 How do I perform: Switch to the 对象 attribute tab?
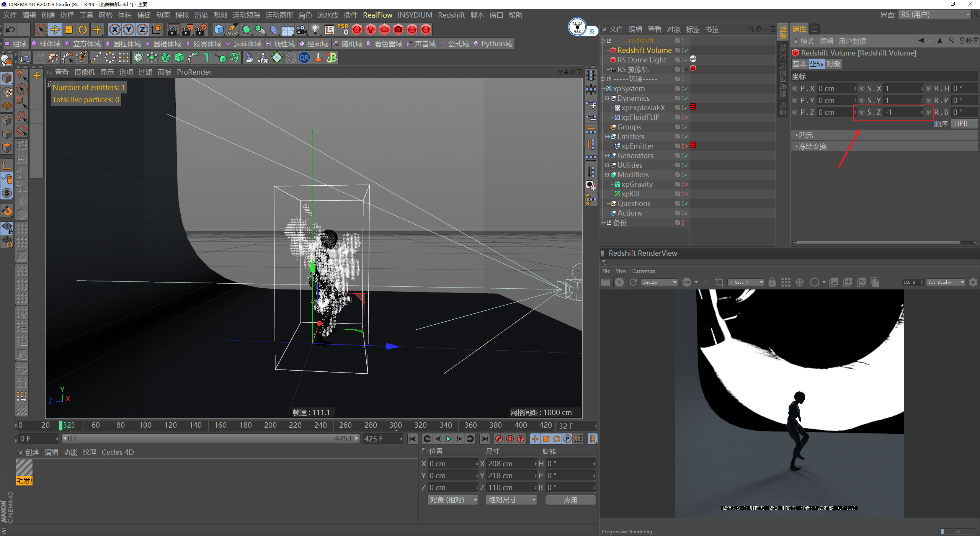click(833, 64)
